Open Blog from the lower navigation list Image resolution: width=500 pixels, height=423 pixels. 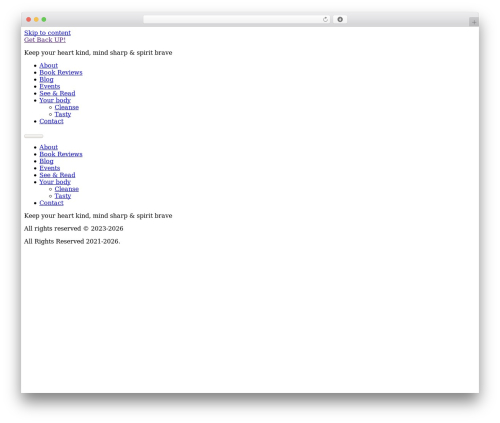(46, 161)
